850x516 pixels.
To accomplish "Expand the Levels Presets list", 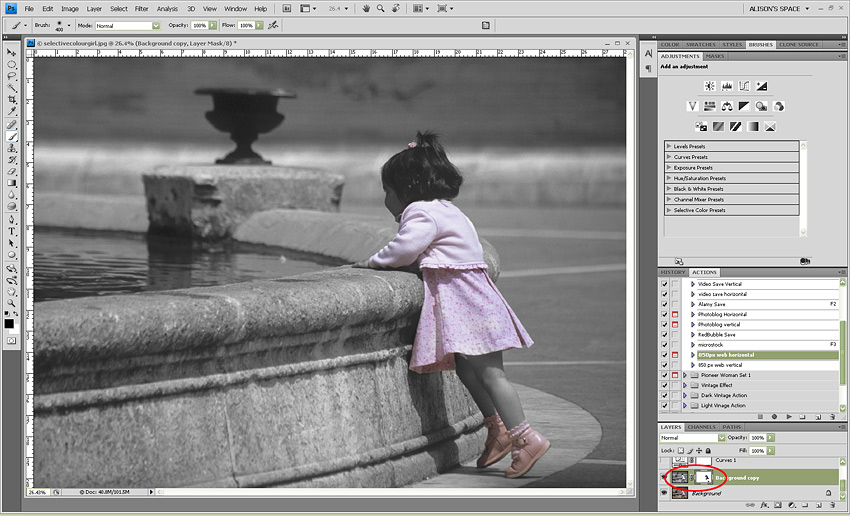I will click(669, 146).
